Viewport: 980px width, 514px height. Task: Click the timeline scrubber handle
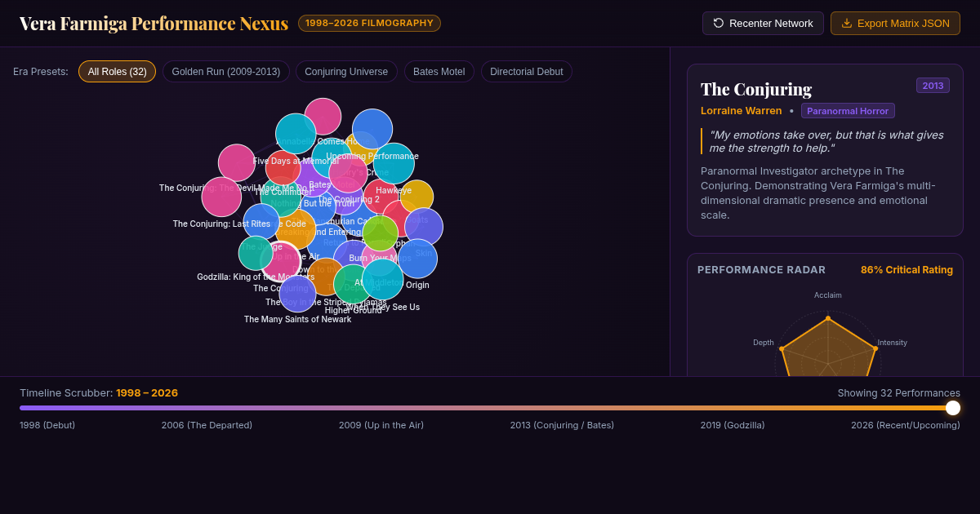pyautogui.click(x=953, y=408)
